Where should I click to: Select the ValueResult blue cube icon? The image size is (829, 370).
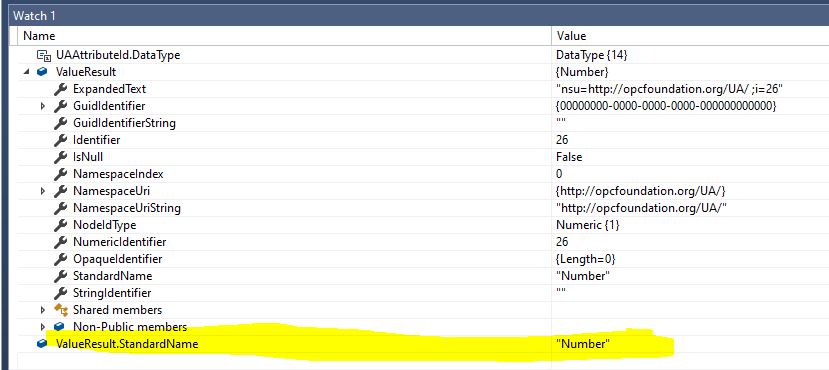[x=42, y=72]
